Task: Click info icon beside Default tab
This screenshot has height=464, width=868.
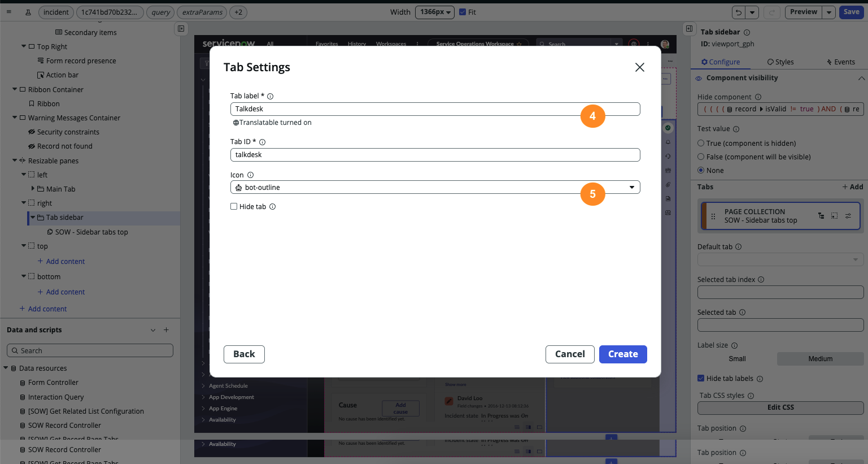Action: point(738,247)
